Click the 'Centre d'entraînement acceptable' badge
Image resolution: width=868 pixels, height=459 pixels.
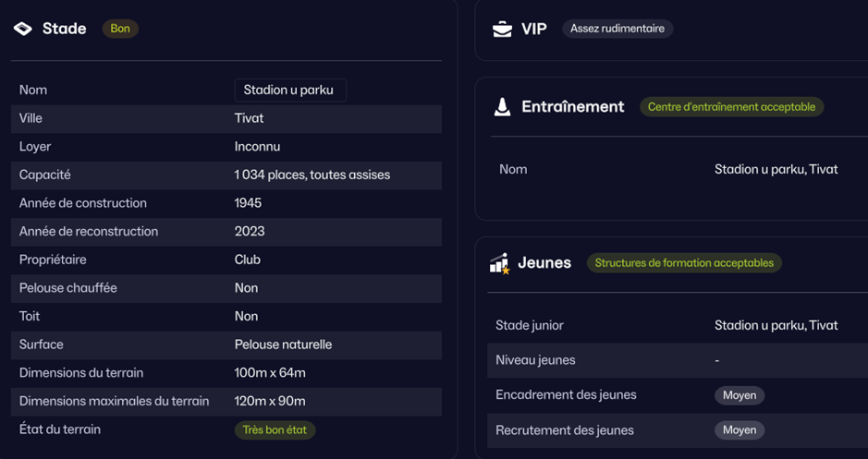coord(731,107)
